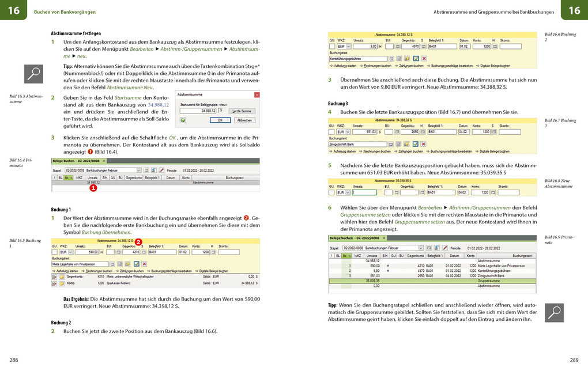
Task: Click the green help icon in Abstimmsumme dialog
Action: point(183,120)
